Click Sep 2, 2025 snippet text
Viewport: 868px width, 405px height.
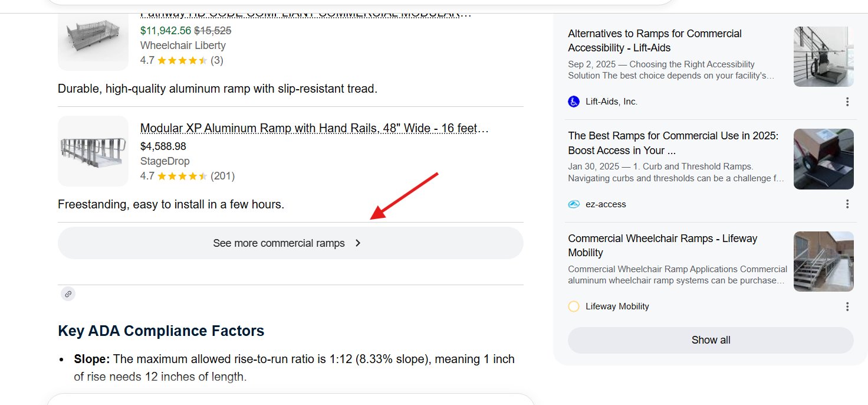671,70
